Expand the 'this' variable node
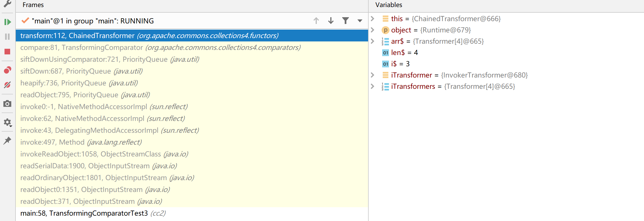Screen dimensions: 644x221 [373, 19]
